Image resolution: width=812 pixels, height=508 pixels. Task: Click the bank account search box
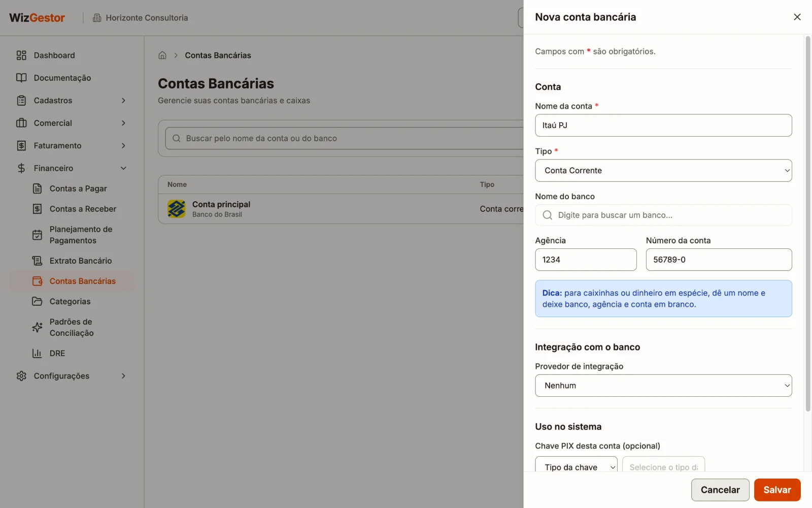tap(344, 138)
